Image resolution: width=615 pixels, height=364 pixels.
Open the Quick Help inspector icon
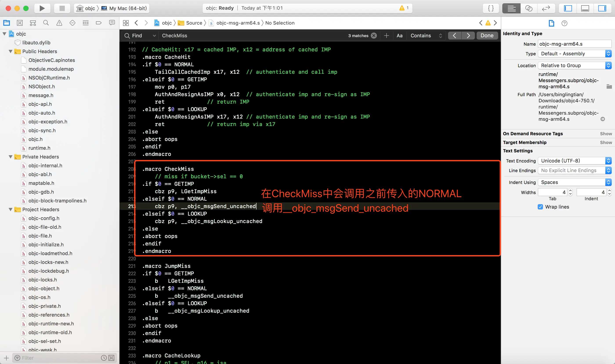pyautogui.click(x=564, y=23)
